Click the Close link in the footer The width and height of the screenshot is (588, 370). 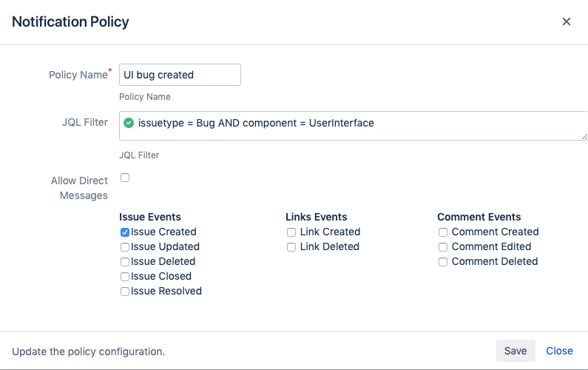click(559, 351)
